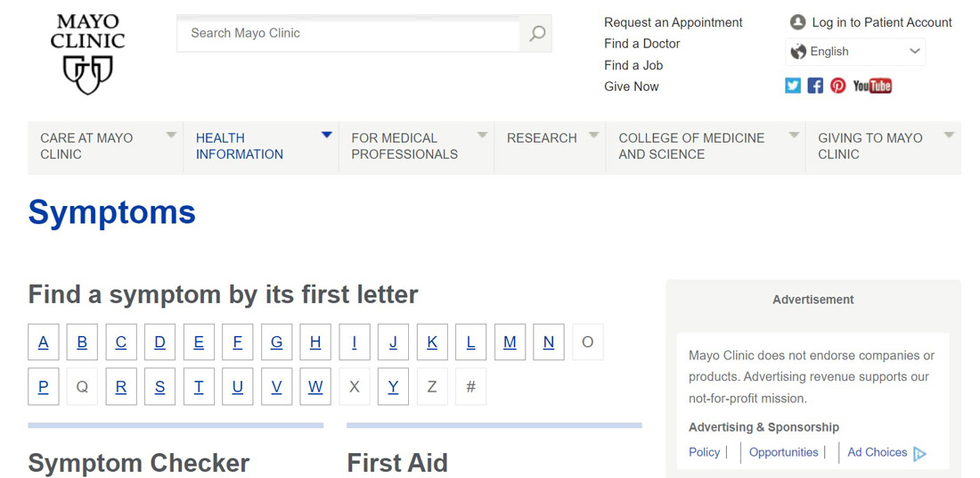This screenshot has height=478, width=980.
Task: Select letter W symptom index
Action: pos(315,387)
